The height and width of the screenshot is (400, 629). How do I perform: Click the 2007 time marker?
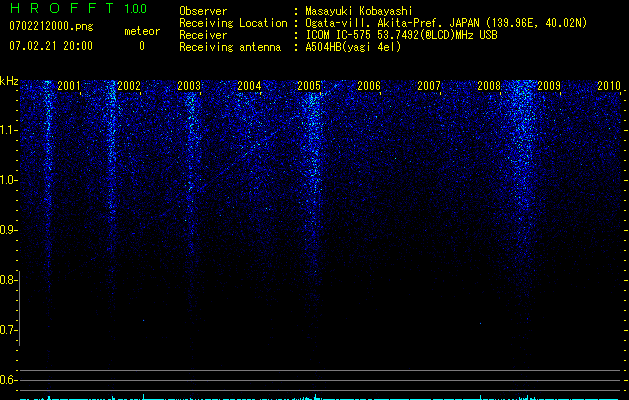pos(428,85)
